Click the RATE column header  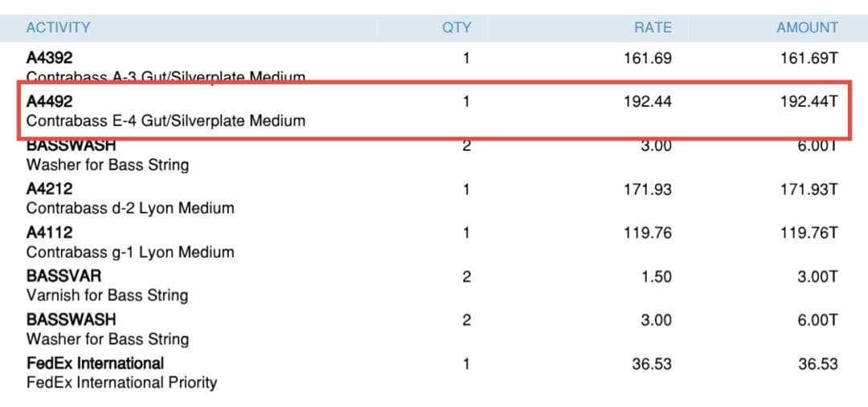tap(653, 27)
